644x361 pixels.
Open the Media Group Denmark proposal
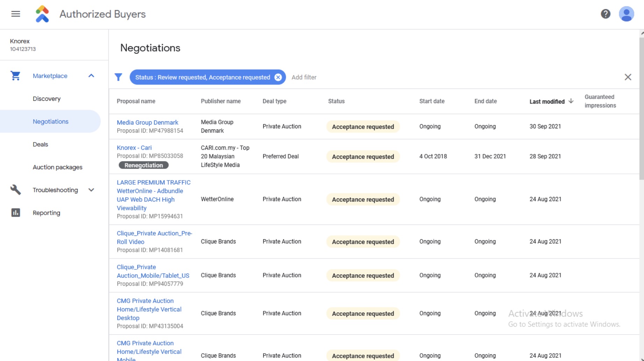click(147, 122)
